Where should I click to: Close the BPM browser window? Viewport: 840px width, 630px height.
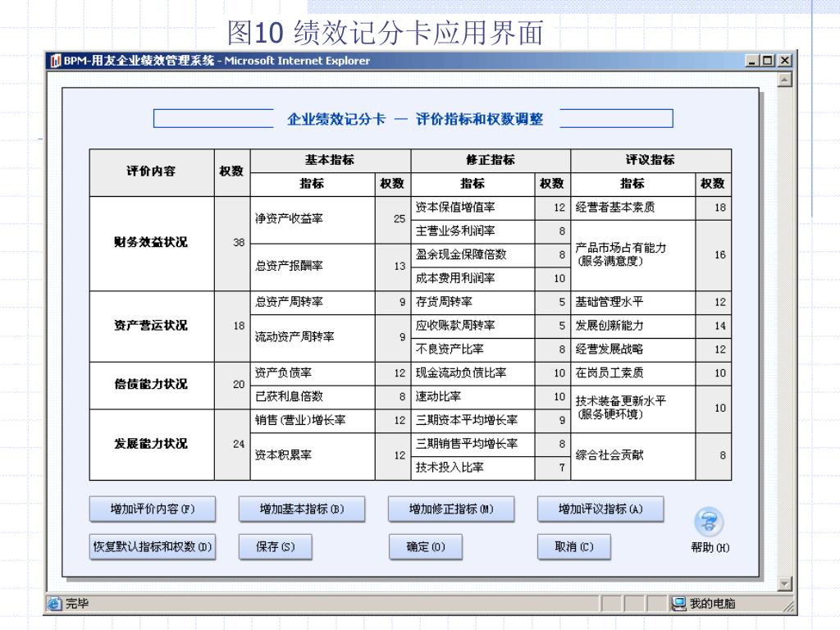785,61
